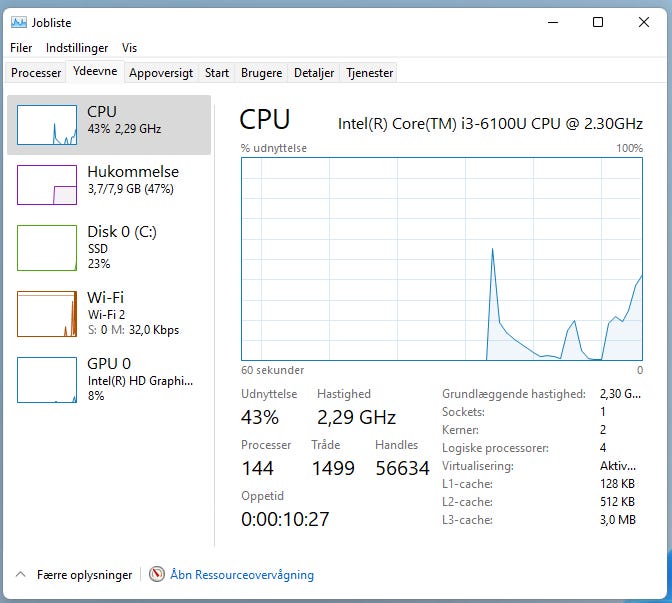Click the Hukommelse mini graph thumbnail
The width and height of the screenshot is (672, 603).
pyautogui.click(x=47, y=185)
